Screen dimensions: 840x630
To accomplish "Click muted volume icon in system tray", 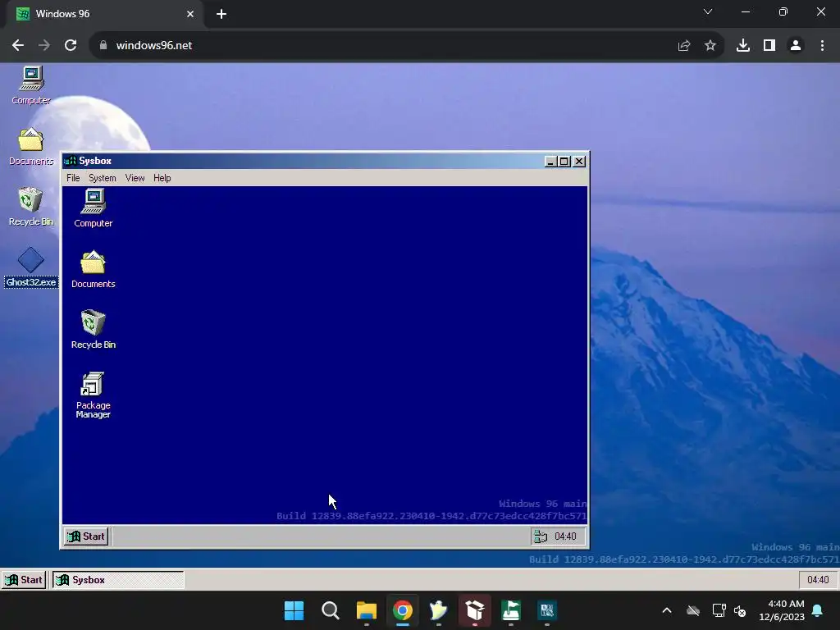I will 740,610.
